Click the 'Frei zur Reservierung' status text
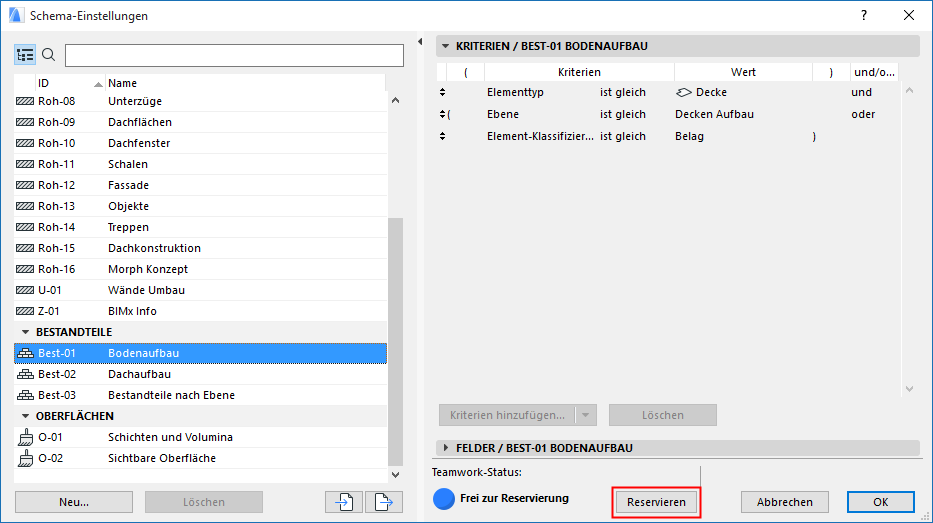 tap(514, 499)
